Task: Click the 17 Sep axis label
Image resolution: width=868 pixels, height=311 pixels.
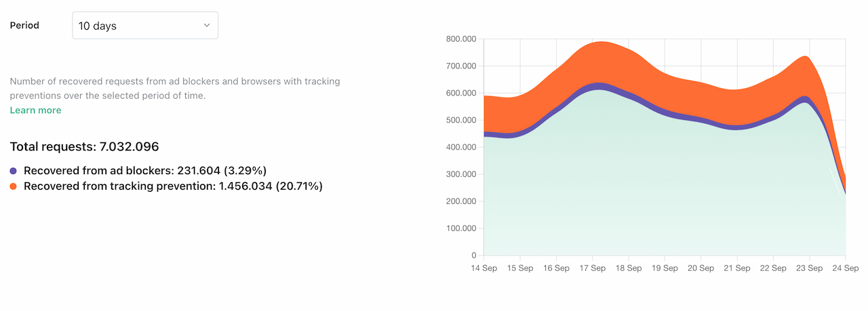Action: [x=593, y=268]
